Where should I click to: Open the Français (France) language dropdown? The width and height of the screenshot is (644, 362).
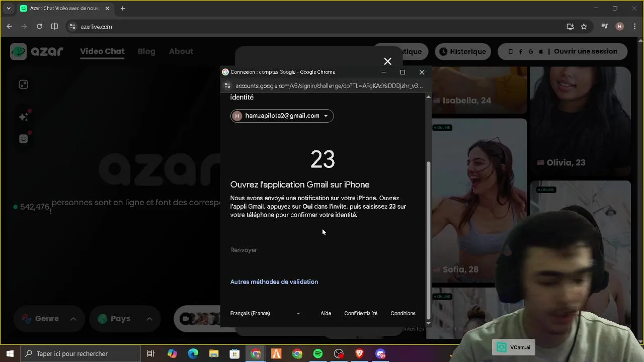265,313
